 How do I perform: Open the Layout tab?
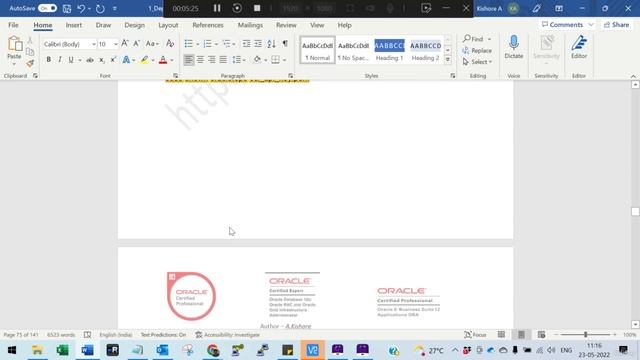(168, 25)
